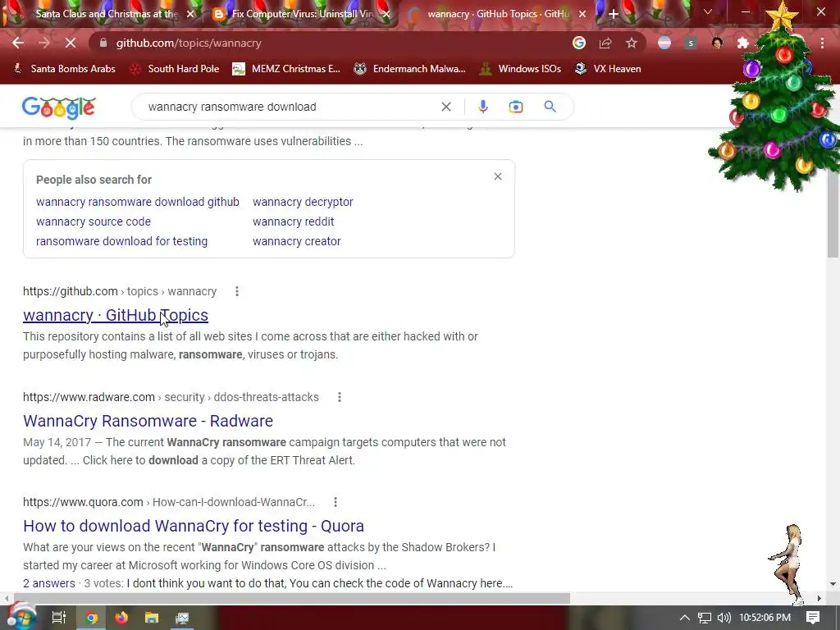
Task: Open File Explorer from the taskbar
Action: (x=152, y=618)
